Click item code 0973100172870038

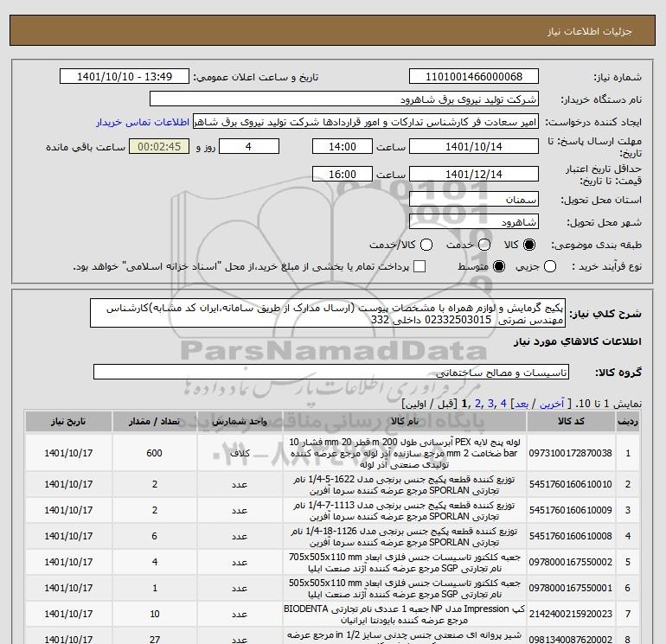tap(571, 453)
